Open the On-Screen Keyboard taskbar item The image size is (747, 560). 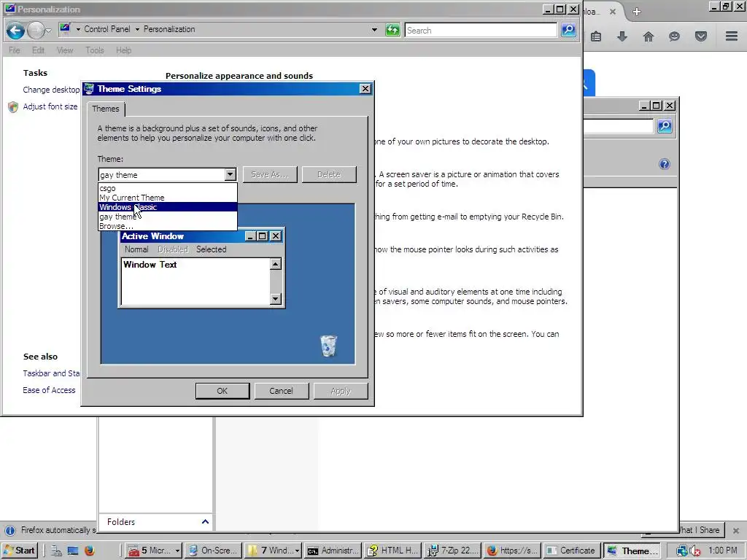pyautogui.click(x=214, y=551)
